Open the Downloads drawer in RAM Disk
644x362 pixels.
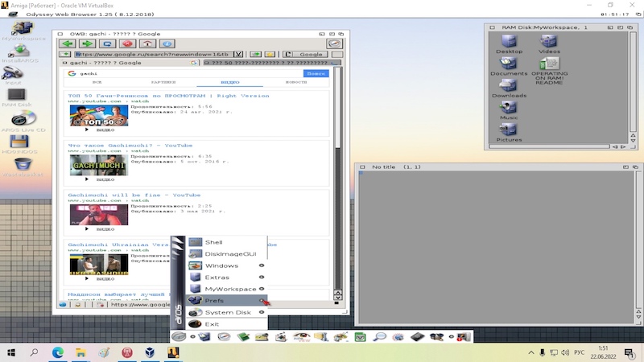508,87
